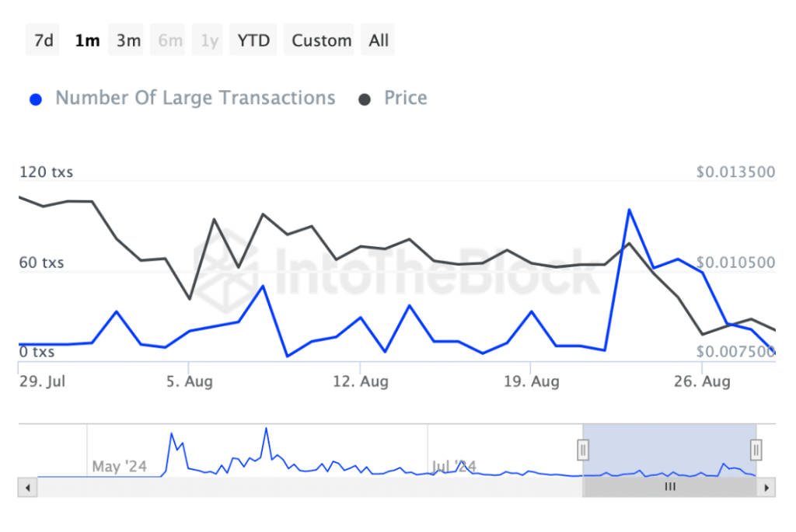The height and width of the screenshot is (532, 796).
Task: Click the 12. Aug x-axis label
Action: coord(360,382)
